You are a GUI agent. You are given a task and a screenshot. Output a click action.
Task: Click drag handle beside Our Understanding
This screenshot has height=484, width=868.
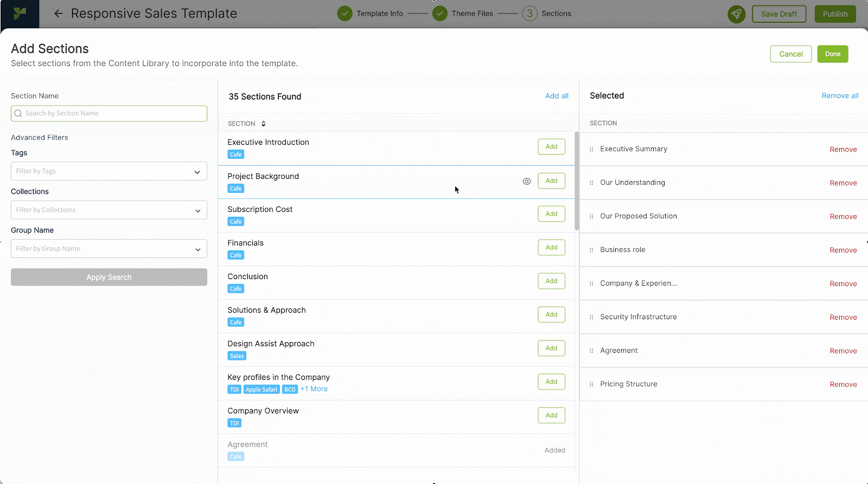(591, 183)
